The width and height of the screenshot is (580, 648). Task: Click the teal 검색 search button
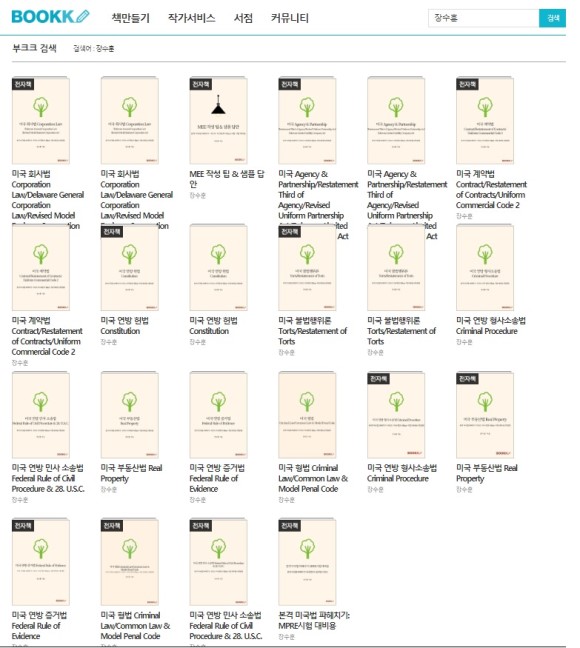[552, 18]
